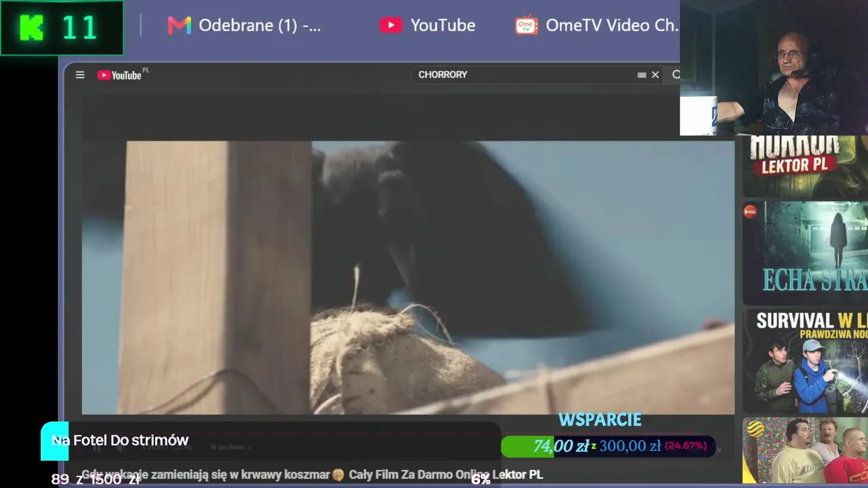Click the streamer webcam overlay
Image resolution: width=868 pixels, height=488 pixels.
click(x=774, y=68)
